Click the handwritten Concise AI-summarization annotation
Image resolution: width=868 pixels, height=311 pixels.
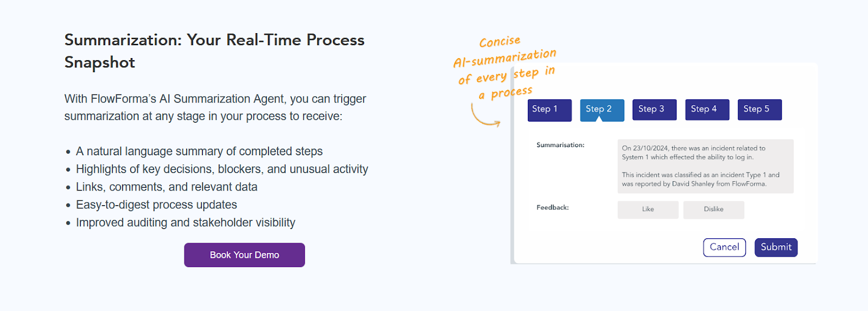505,66
